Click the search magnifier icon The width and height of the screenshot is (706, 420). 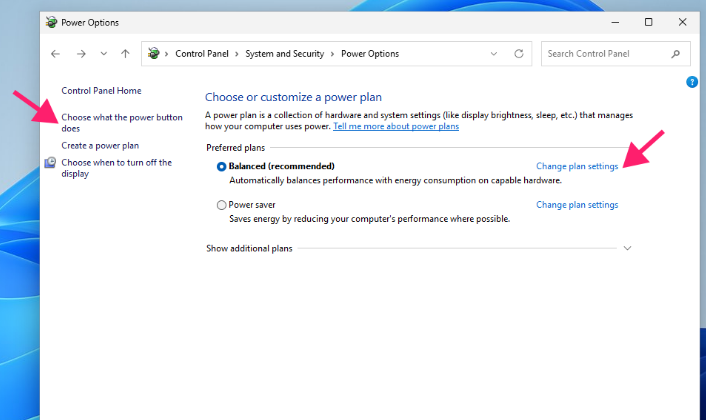click(675, 54)
